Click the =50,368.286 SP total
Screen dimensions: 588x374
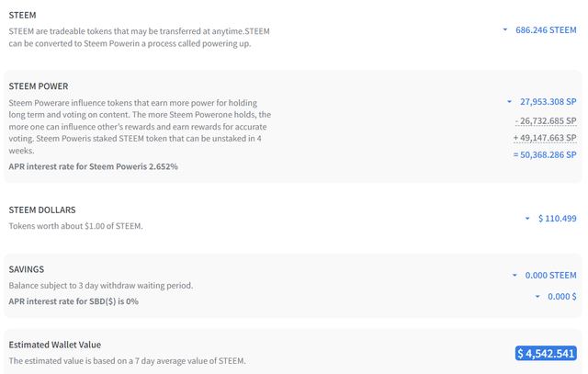point(546,155)
